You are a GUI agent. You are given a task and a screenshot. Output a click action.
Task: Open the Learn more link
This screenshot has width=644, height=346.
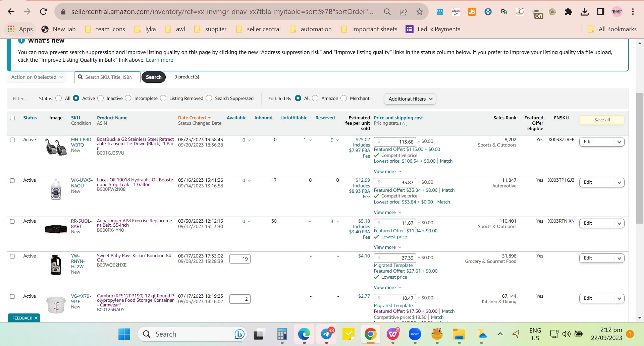160,60
